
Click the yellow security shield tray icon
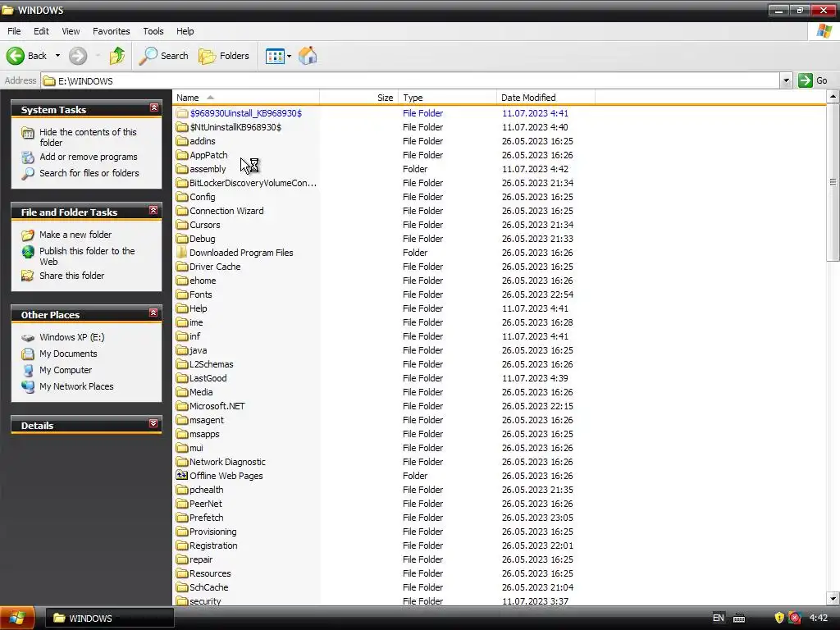(x=779, y=619)
